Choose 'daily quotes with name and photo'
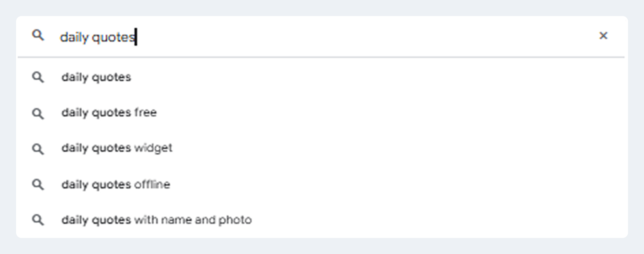 (x=156, y=220)
